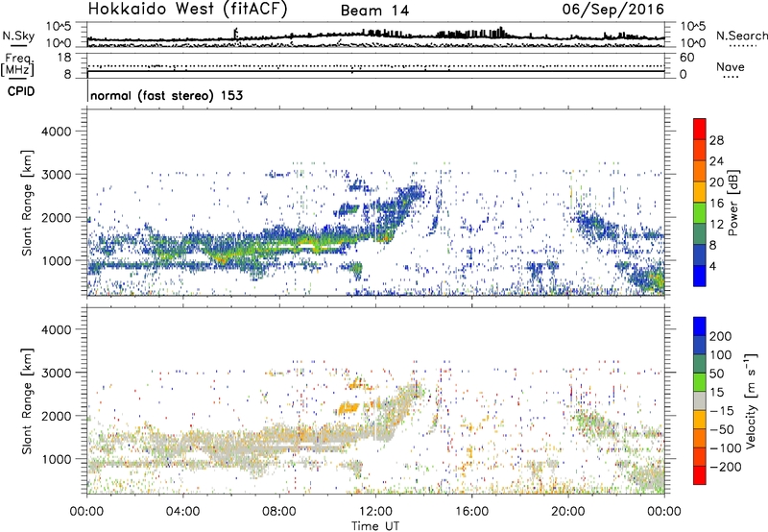The width and height of the screenshot is (768, 532).
Task: Select the 'Beam 14' header label
Action: coord(374,11)
